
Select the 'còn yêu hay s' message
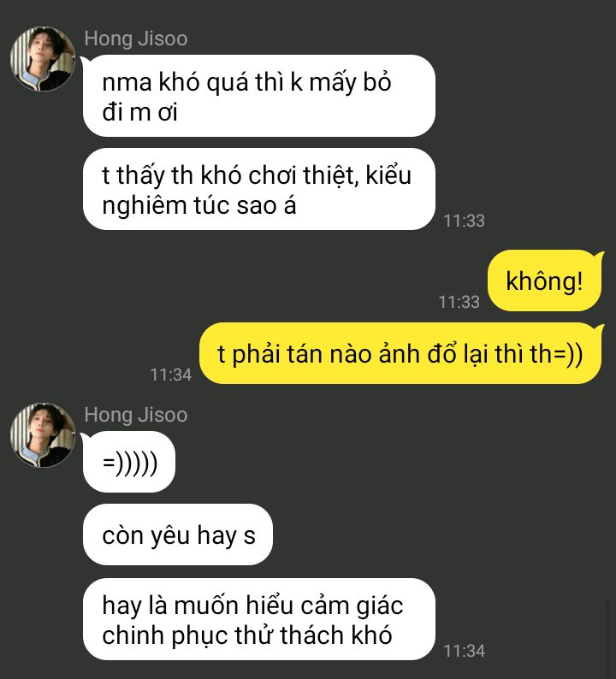(x=178, y=534)
